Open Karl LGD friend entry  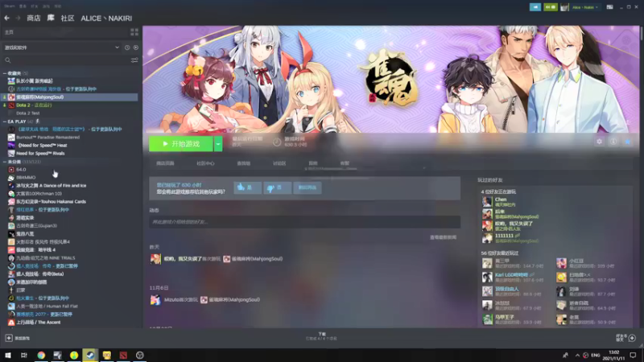tap(514, 277)
